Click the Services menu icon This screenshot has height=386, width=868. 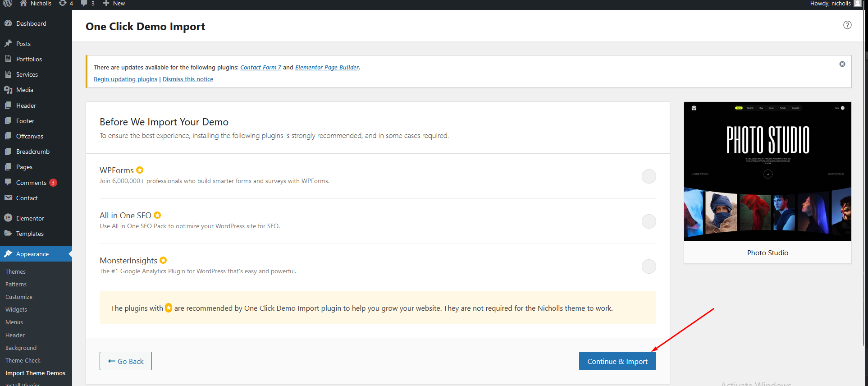[8, 74]
